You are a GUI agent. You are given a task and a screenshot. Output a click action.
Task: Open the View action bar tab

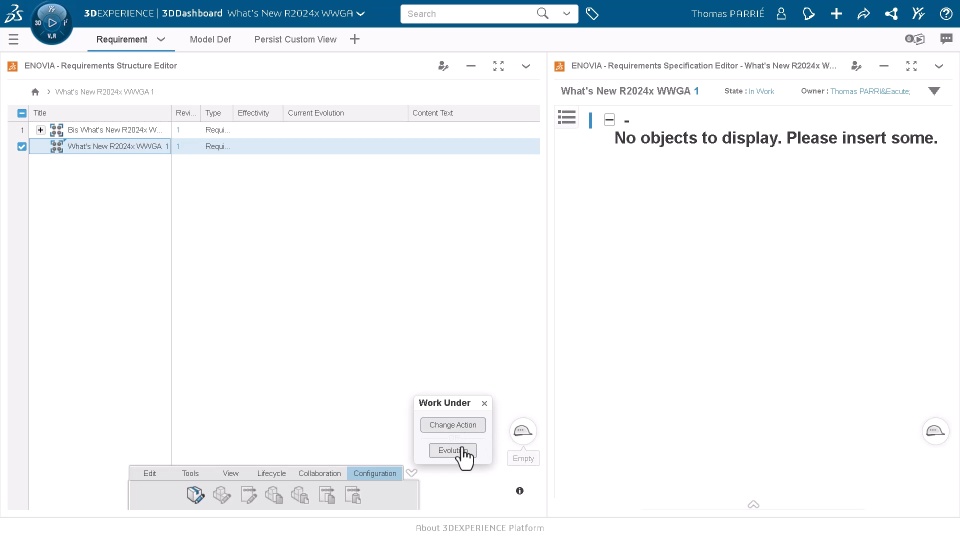coord(231,473)
